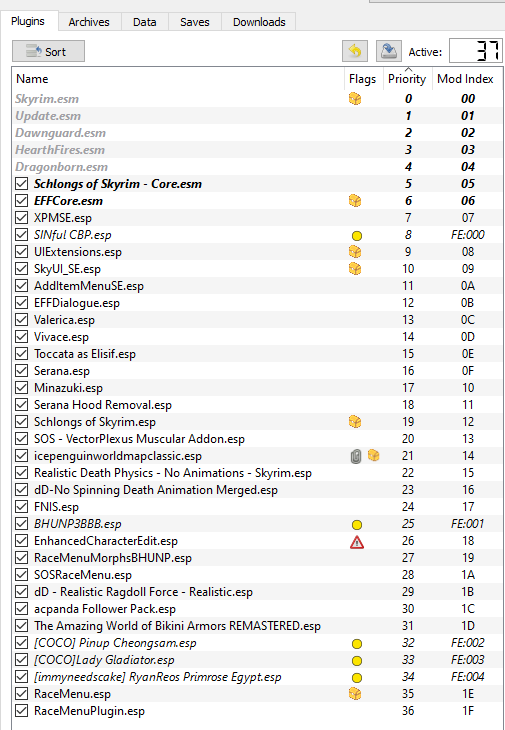Disable the AddItemMenuSE.esp plugin checkbox
This screenshot has width=505, height=730.
[21, 286]
